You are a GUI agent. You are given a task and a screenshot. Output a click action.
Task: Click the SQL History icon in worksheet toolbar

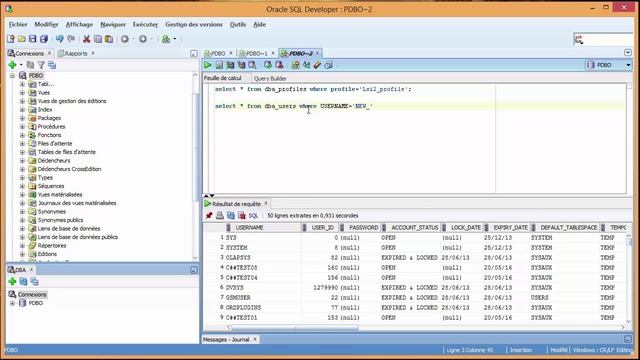pos(329,65)
